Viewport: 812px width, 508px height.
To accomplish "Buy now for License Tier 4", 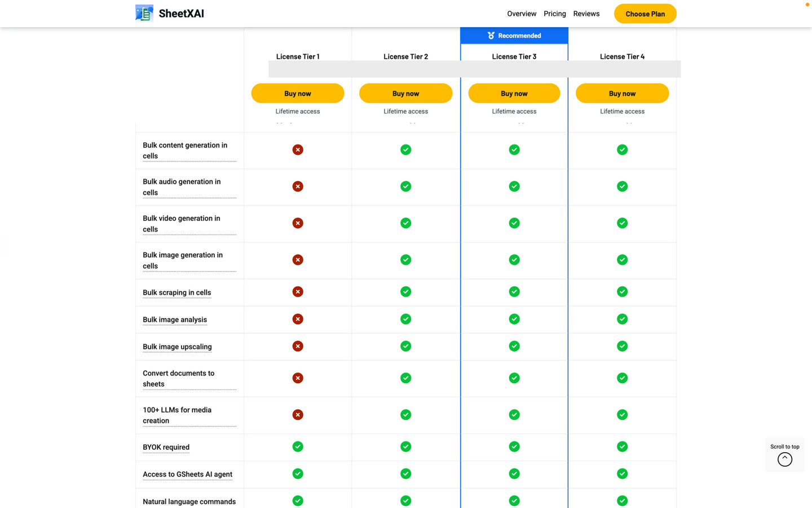I will pos(622,93).
